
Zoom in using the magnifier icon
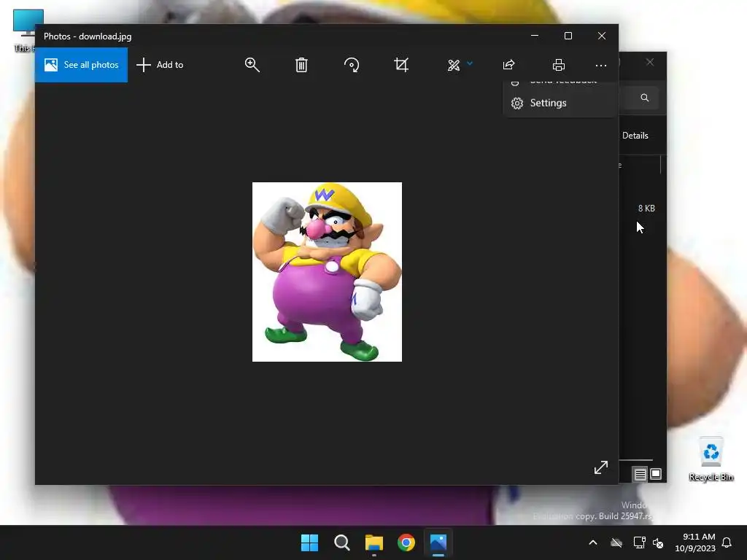pos(252,65)
